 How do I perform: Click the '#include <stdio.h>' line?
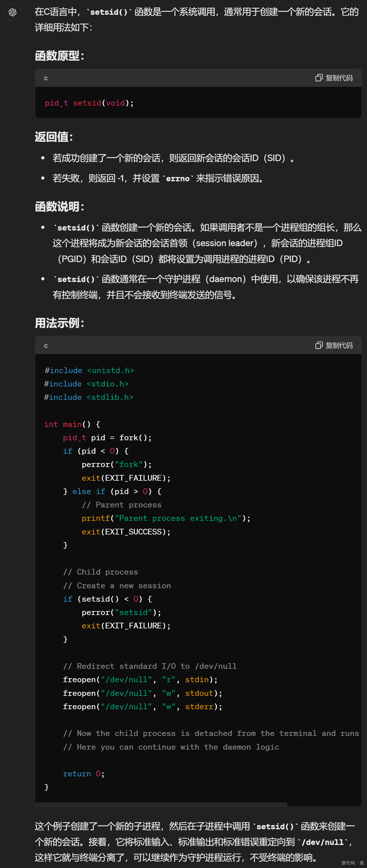coord(86,384)
